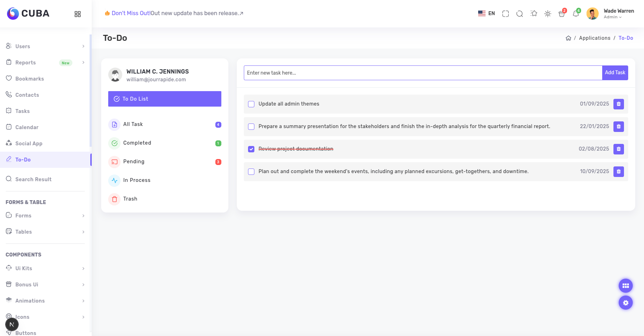The width and height of the screenshot is (644, 336).
Task: Select the Completed task filter
Action: click(x=137, y=143)
